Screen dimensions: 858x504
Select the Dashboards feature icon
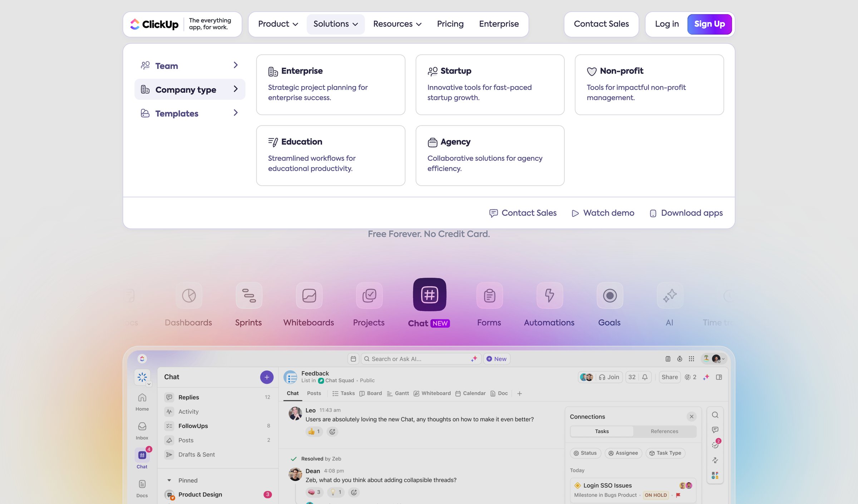(x=189, y=295)
